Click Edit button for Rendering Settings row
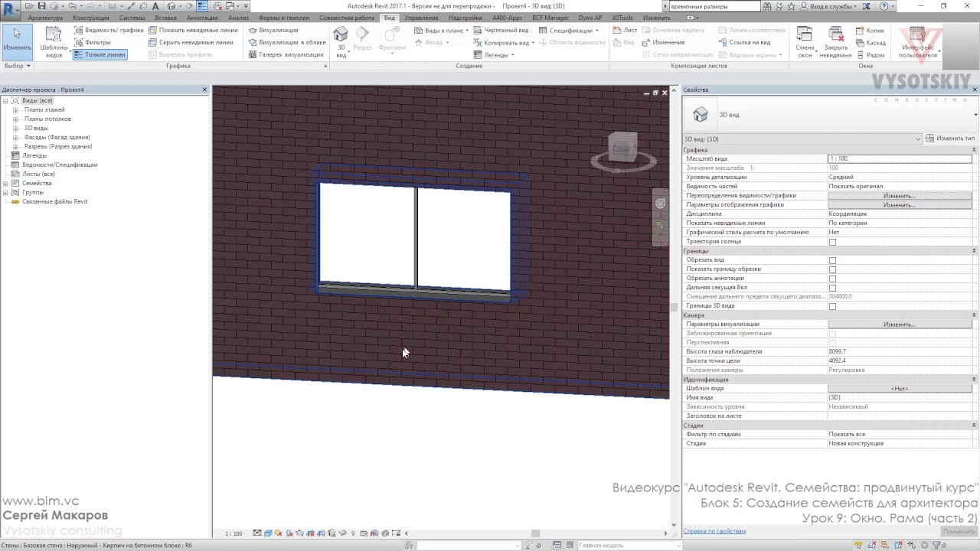 click(x=900, y=324)
